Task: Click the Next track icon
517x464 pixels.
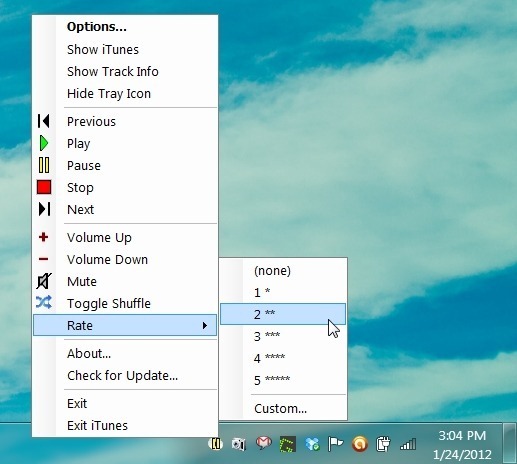Action: pos(44,209)
